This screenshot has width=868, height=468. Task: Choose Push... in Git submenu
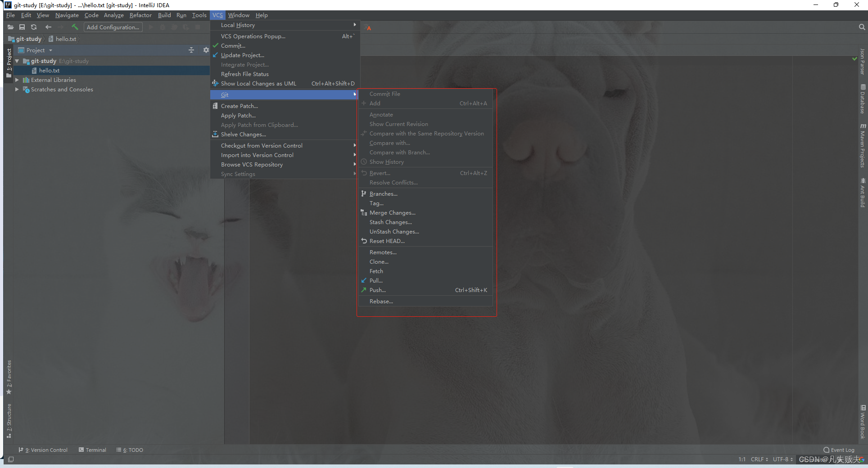click(425, 290)
